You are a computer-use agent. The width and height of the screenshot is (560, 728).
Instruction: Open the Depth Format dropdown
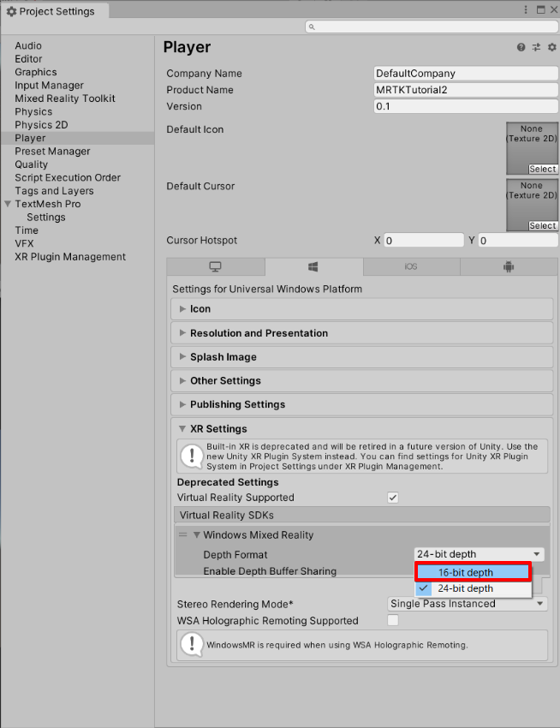point(479,554)
